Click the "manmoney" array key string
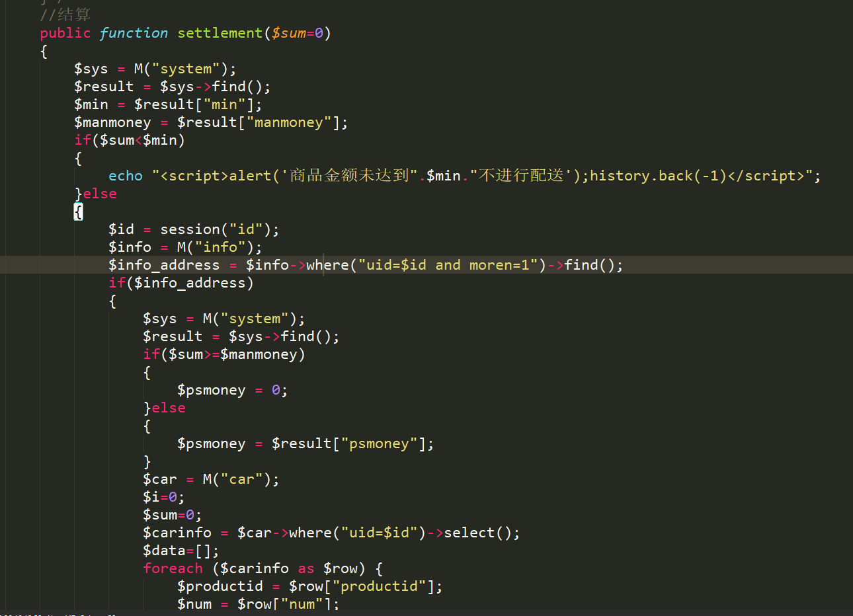853x616 pixels. pos(288,122)
